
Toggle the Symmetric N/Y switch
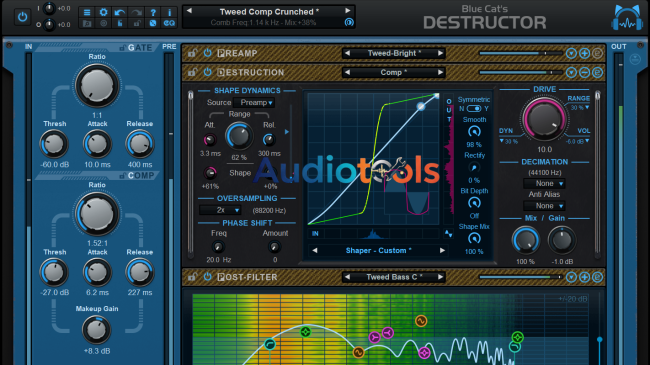473,109
